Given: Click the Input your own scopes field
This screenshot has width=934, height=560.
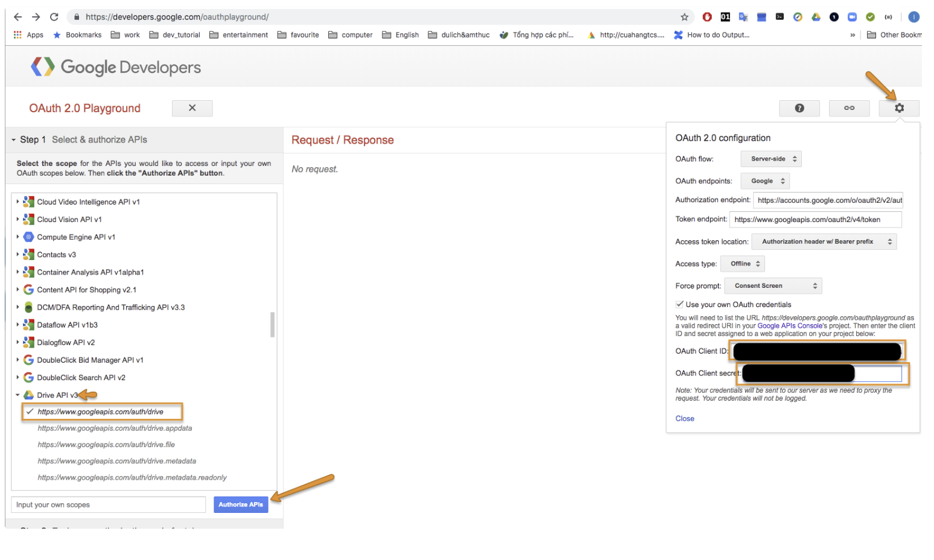Looking at the screenshot, I should pyautogui.click(x=109, y=504).
